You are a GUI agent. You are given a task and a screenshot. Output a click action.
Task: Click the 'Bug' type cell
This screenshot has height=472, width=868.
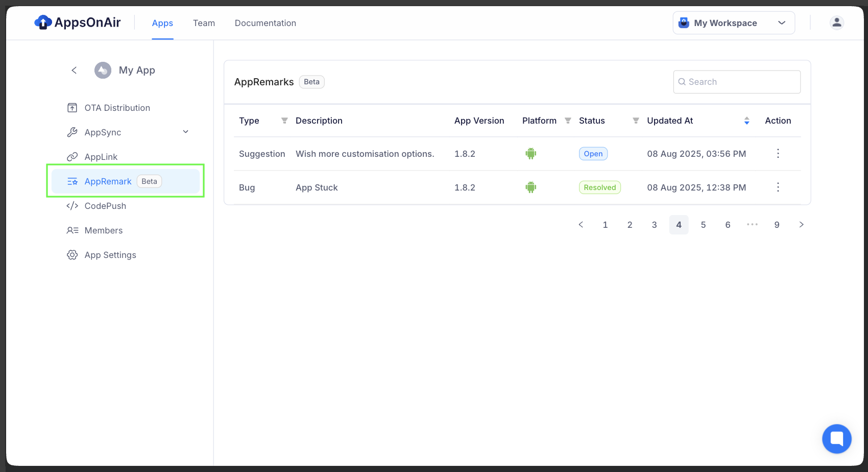(247, 187)
